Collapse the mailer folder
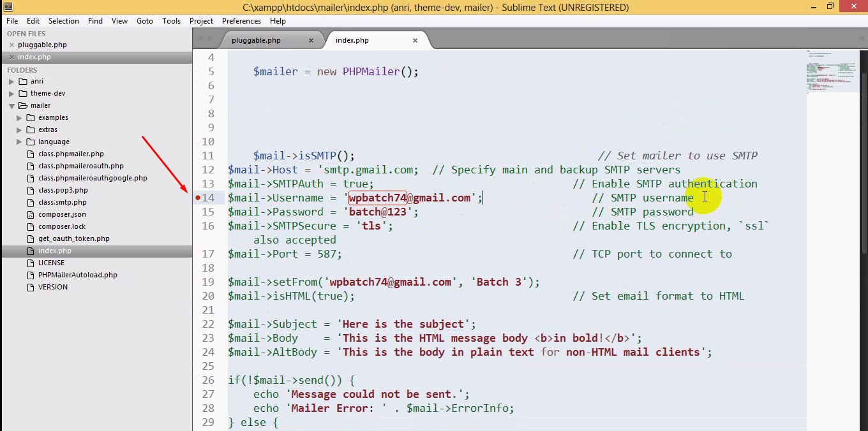The width and height of the screenshot is (868, 431). (x=11, y=106)
